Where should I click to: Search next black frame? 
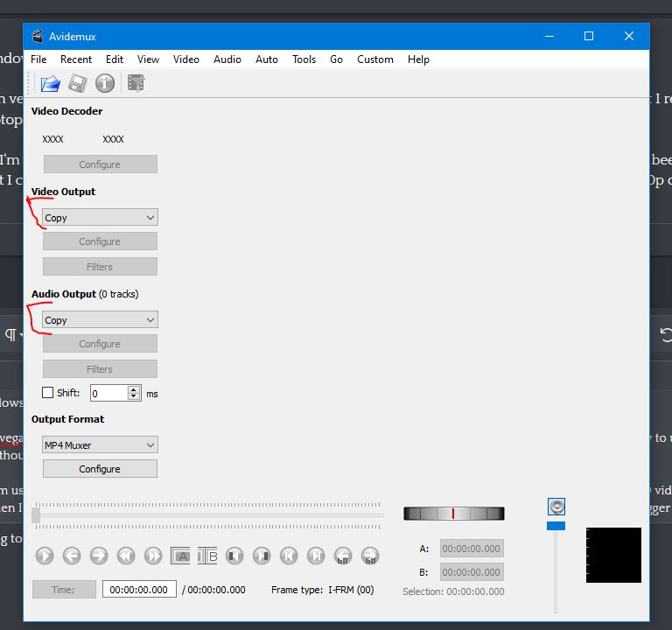pyautogui.click(x=262, y=556)
